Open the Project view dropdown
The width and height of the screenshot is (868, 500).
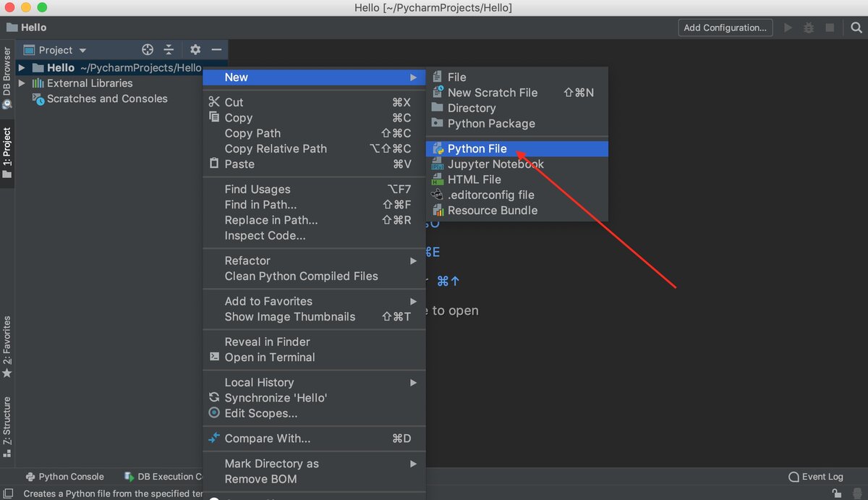click(x=82, y=51)
